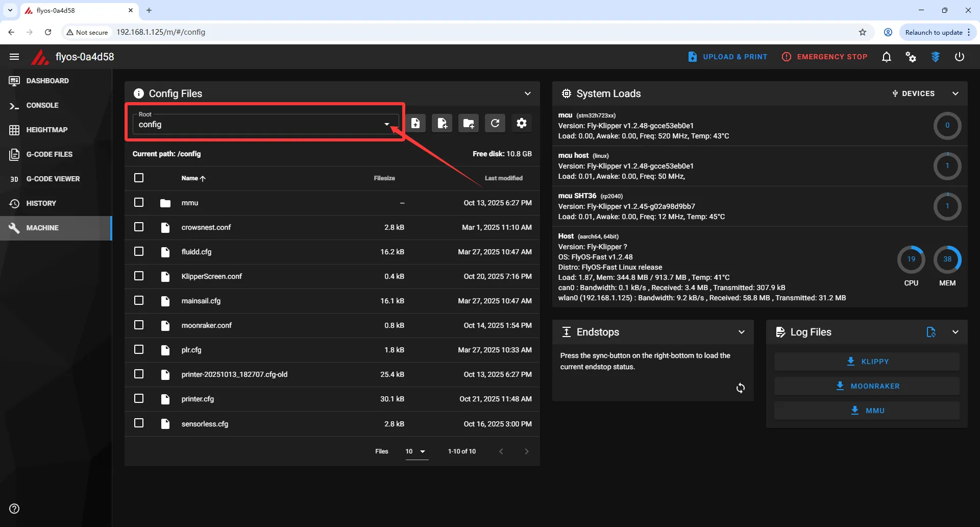Open the files-per-page dropdown
The height and width of the screenshot is (527, 980).
tap(416, 451)
